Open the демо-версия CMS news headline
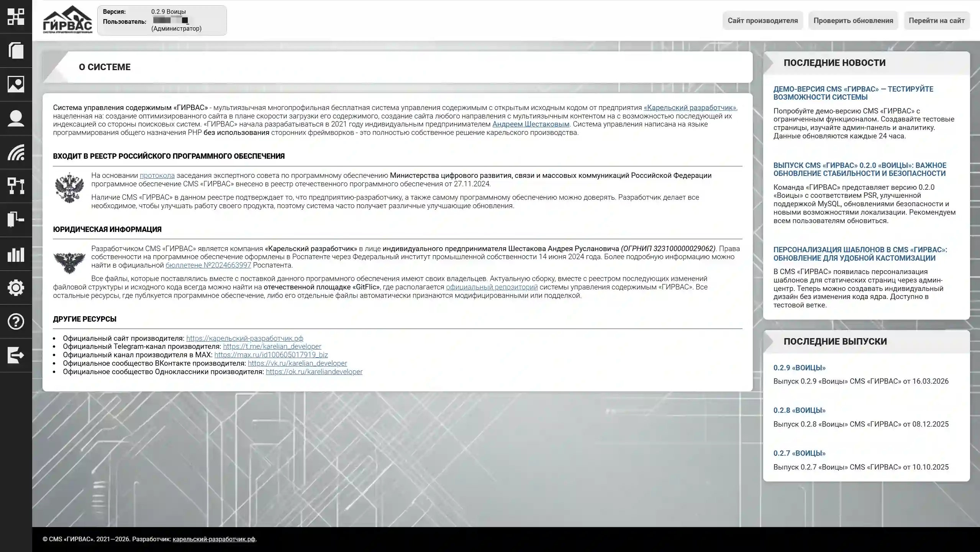The height and width of the screenshot is (552, 980). point(853,93)
